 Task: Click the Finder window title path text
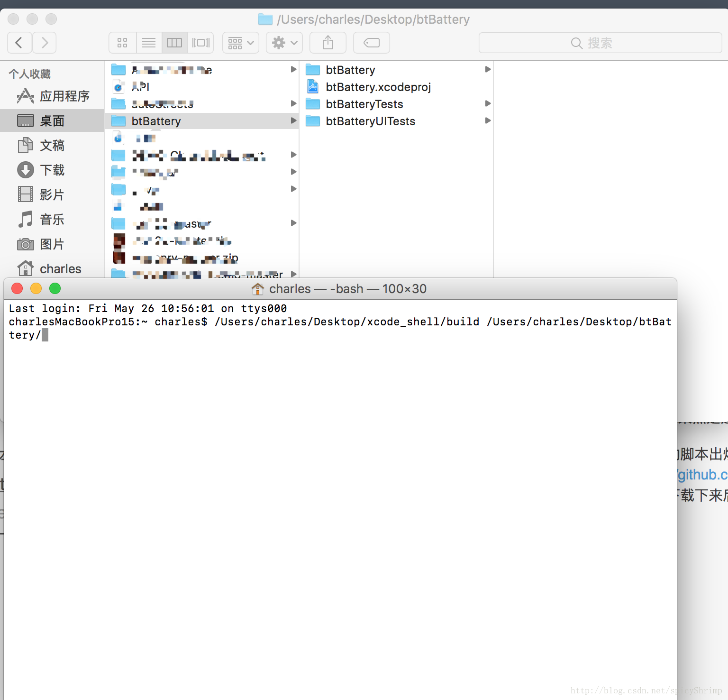pos(373,19)
